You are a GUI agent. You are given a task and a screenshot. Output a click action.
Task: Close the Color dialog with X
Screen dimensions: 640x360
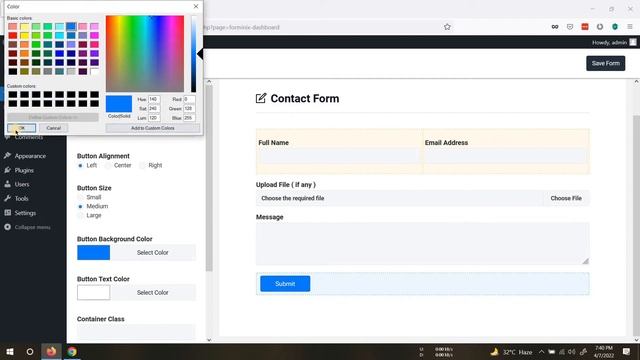(x=196, y=7)
